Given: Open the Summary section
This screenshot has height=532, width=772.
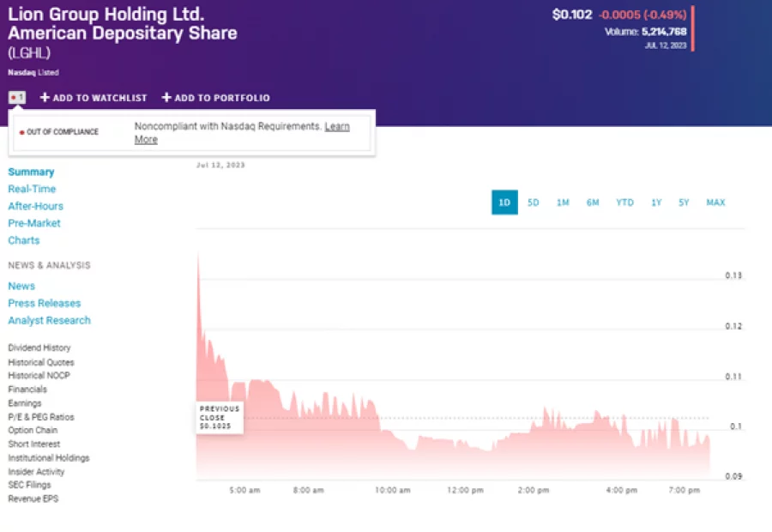Looking at the screenshot, I should [x=31, y=172].
